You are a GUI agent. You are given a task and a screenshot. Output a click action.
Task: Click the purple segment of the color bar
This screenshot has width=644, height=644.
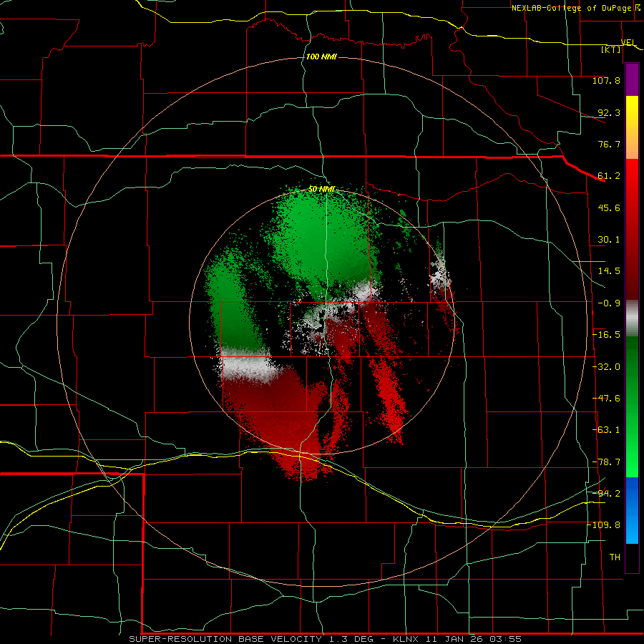coord(632,80)
